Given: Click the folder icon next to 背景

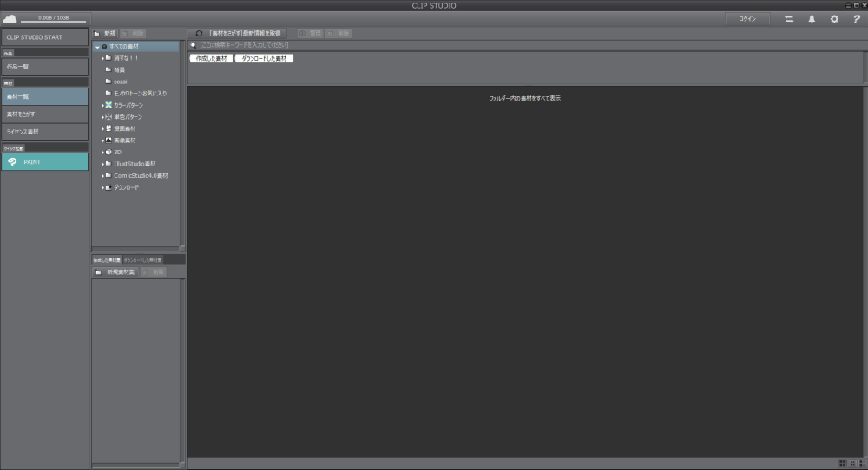Looking at the screenshot, I should (108, 69).
